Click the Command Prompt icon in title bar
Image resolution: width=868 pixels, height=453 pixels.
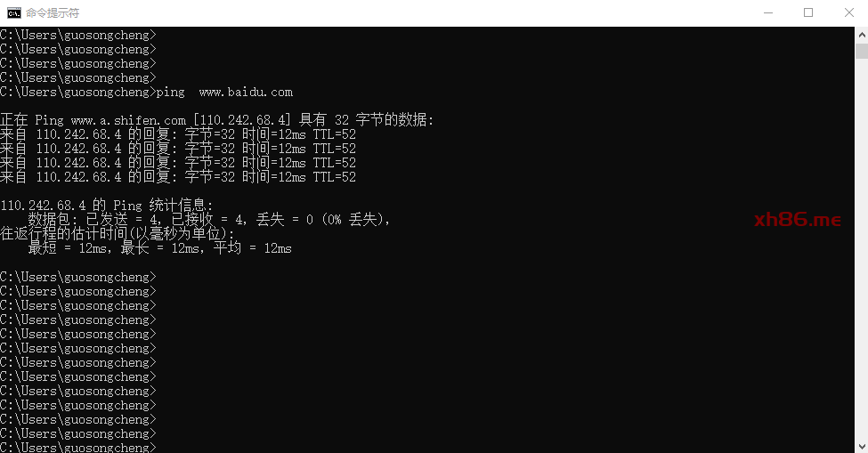[x=14, y=12]
